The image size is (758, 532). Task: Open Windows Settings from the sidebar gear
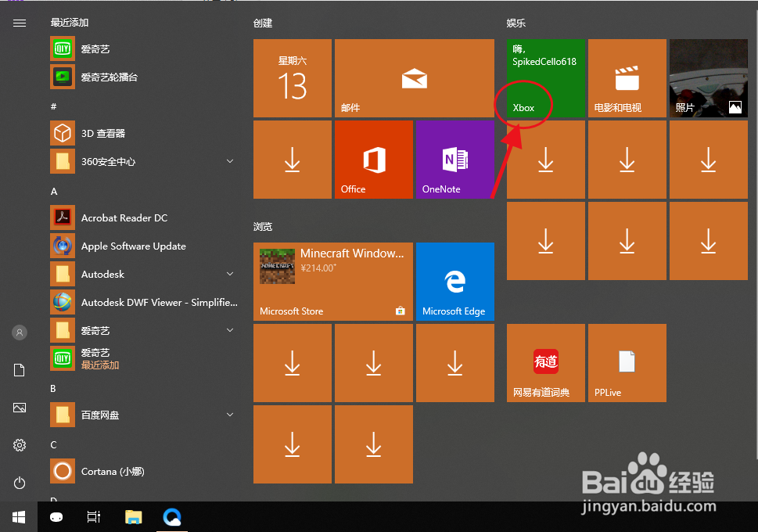19,445
